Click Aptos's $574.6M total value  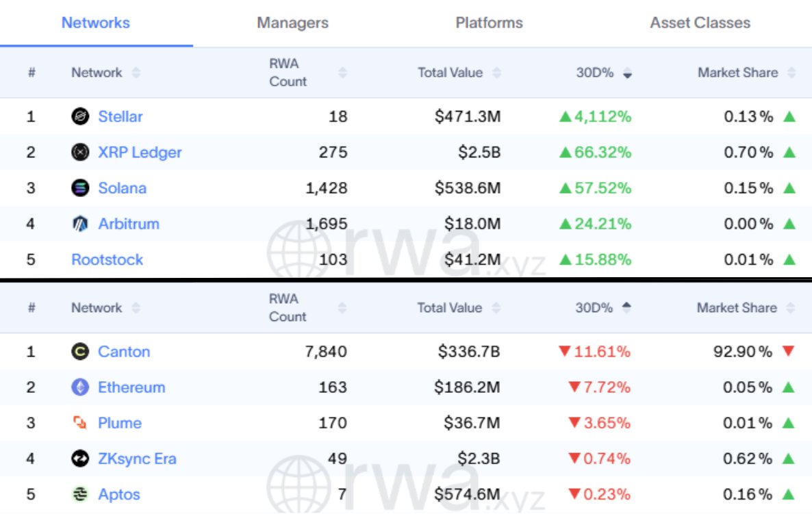point(467,494)
